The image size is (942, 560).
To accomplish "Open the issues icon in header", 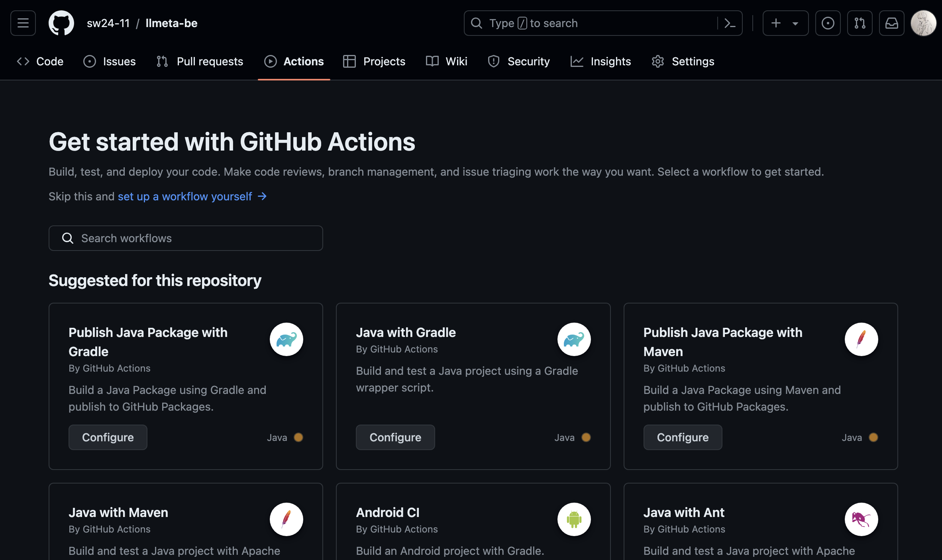I will 828,23.
